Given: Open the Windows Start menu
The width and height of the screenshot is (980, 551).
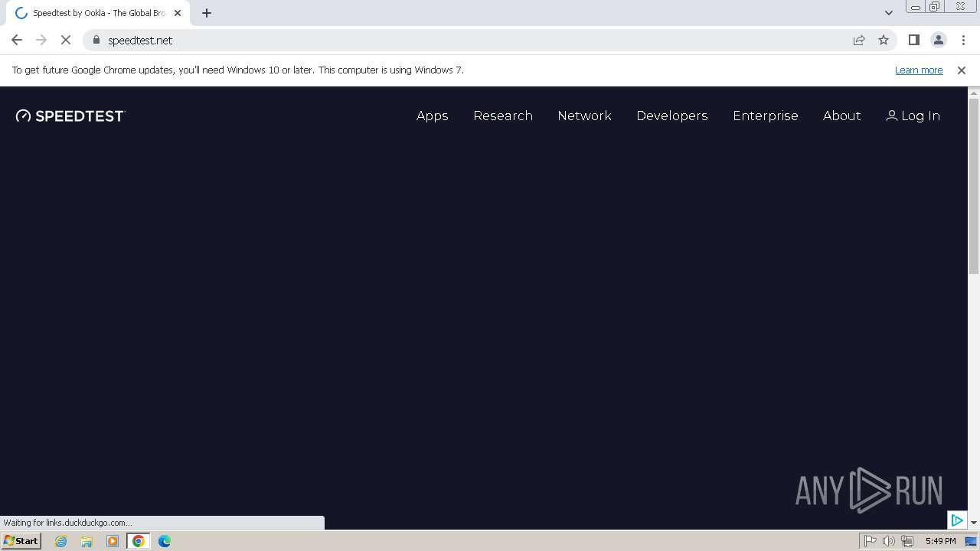Looking at the screenshot, I should point(21,541).
